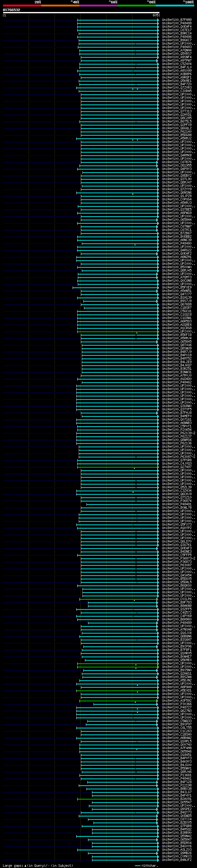Click label UniRef100_A9RQF1

pos(177,78)
